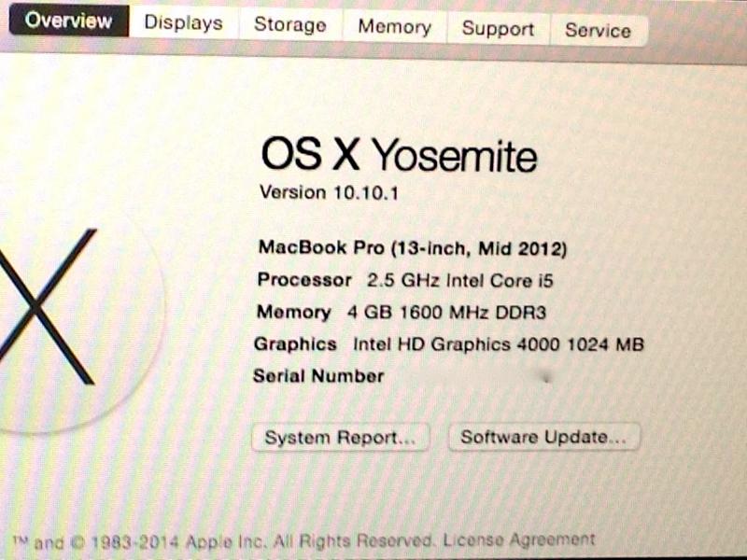The image size is (747, 560).
Task: Click the Serial Number label
Action: coord(318,376)
